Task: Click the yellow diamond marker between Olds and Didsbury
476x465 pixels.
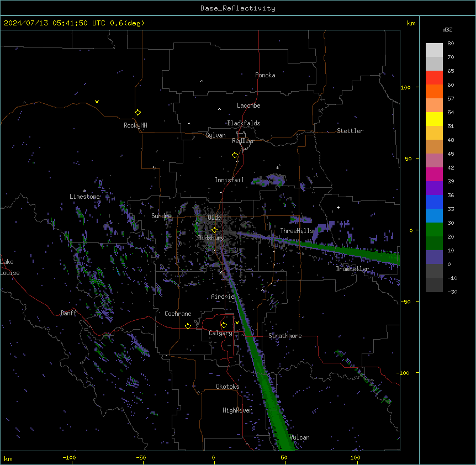Action: click(x=214, y=230)
